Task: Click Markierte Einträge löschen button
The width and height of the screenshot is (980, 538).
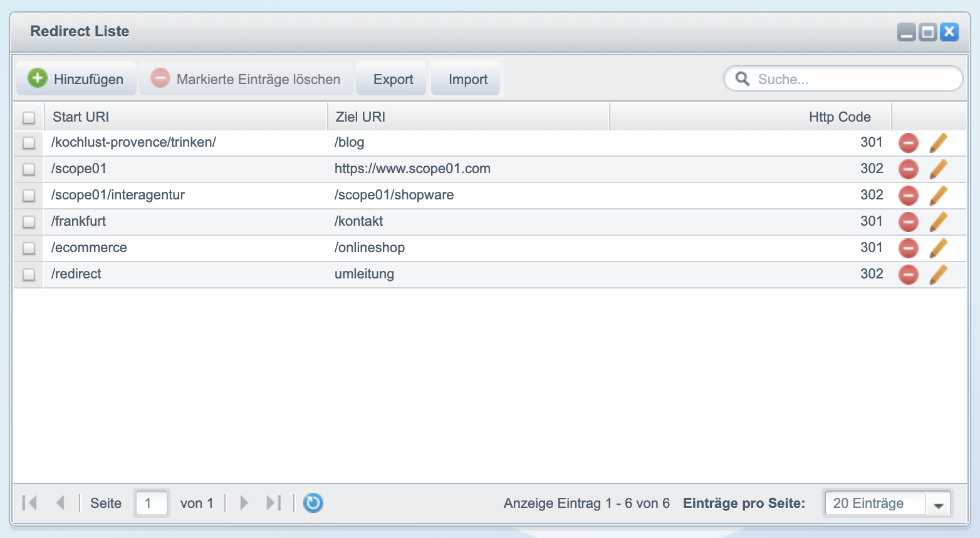Action: (x=246, y=79)
